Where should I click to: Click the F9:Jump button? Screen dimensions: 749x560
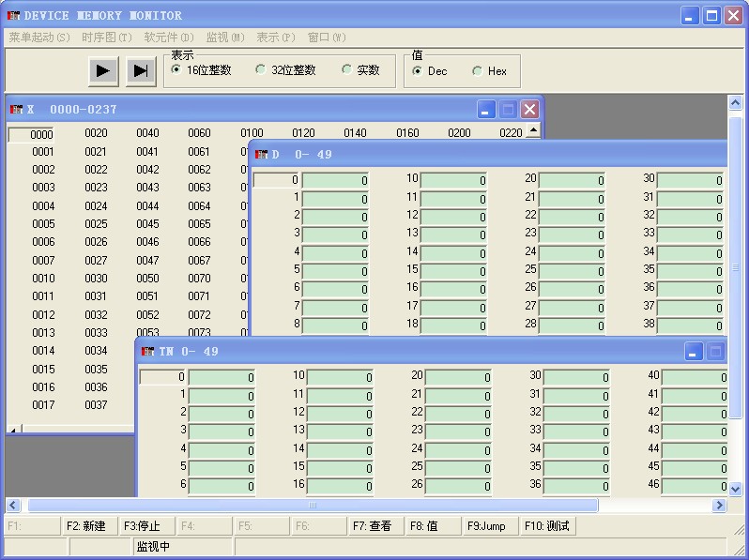(488, 526)
